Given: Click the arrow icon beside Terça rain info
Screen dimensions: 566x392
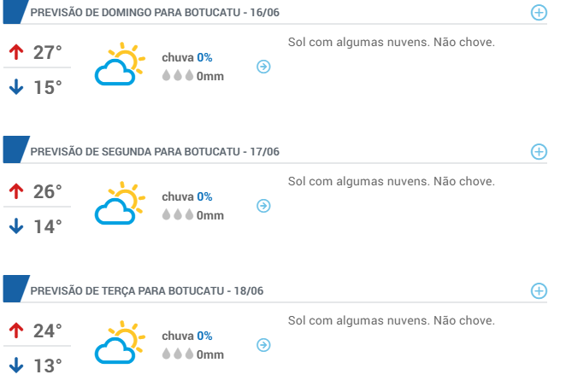Looking at the screenshot, I should coord(263,345).
